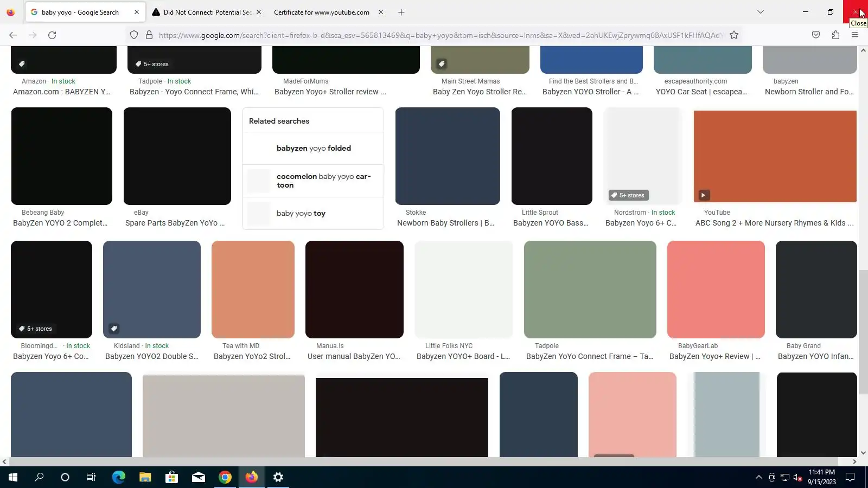
Task: Open Amazon.com : BABYZEN link
Action: (62, 92)
